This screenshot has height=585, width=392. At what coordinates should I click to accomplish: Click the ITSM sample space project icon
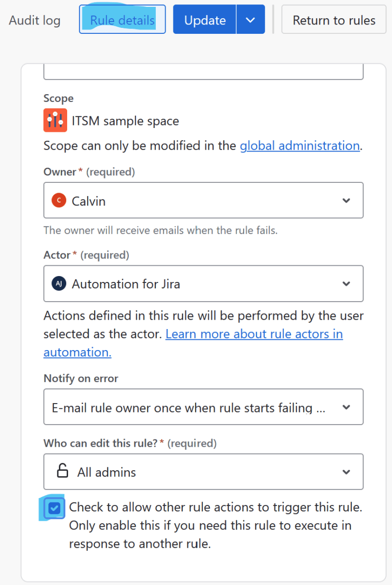55,120
